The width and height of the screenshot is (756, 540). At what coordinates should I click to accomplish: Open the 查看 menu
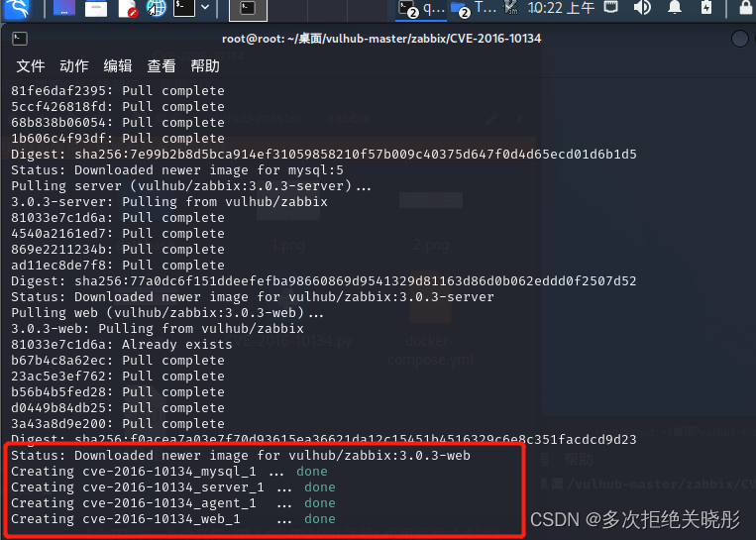(162, 66)
